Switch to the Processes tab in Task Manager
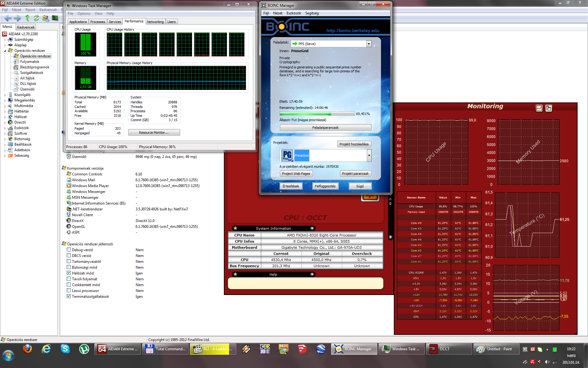This screenshot has width=588, height=368. [98, 22]
